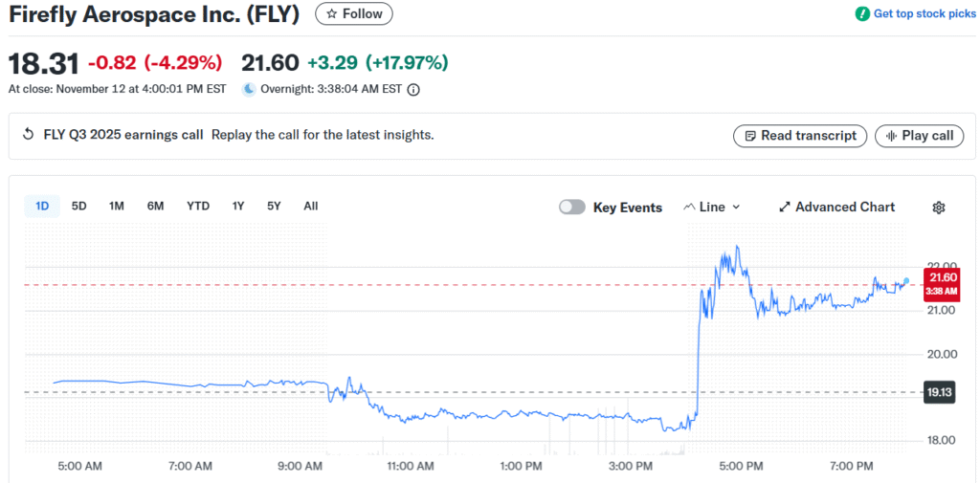Switch chart to 1Y range
Viewport: 980px width, 483px height.
(x=238, y=206)
